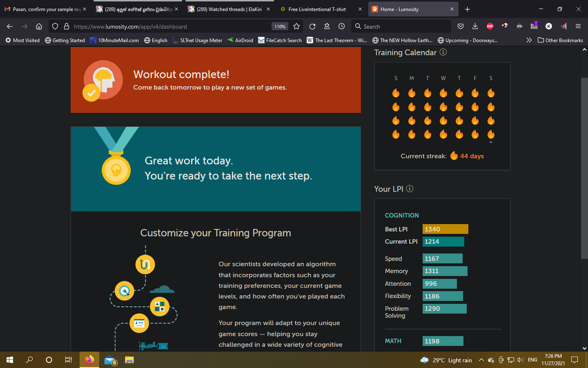Screen dimensions: 588x368
Task: Open the 110% zoom level indicator
Action: (280, 27)
